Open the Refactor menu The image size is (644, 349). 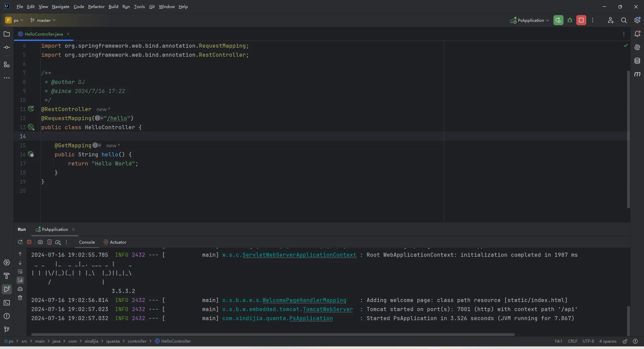[96, 6]
